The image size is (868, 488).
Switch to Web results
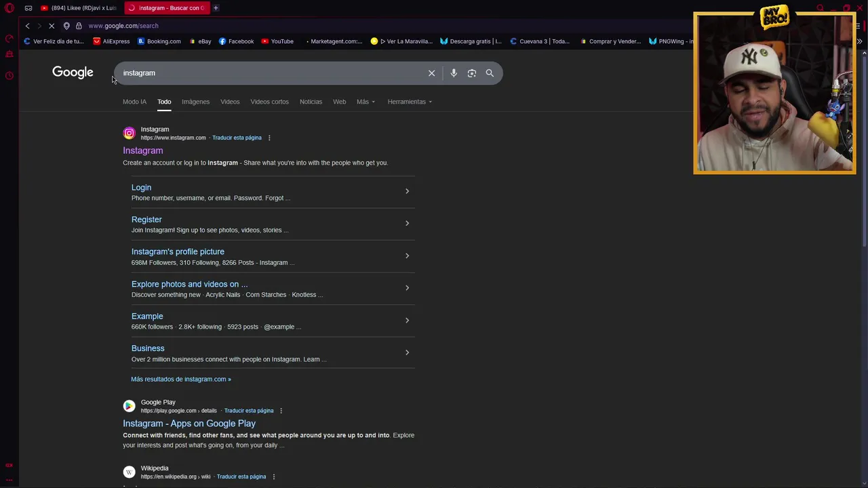click(x=339, y=102)
